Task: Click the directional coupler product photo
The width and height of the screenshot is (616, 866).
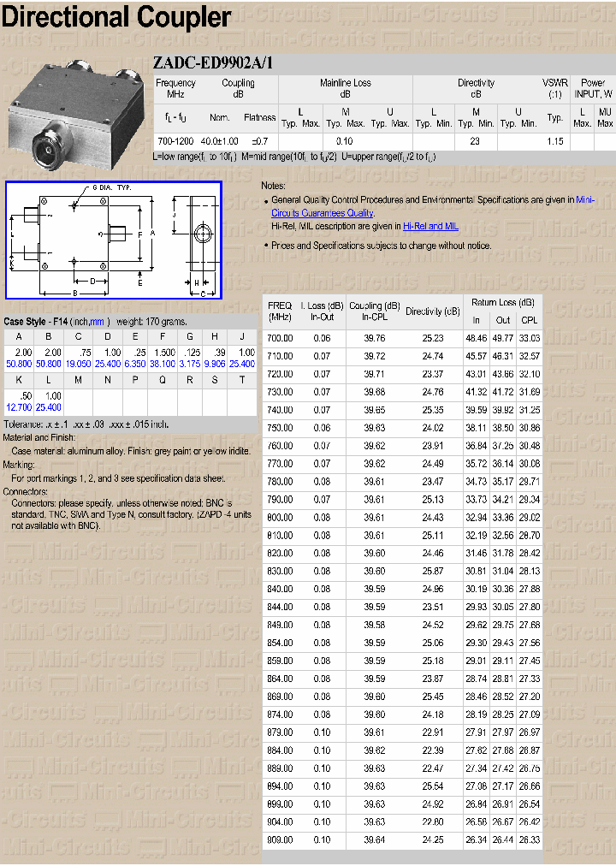Action: pyautogui.click(x=75, y=109)
